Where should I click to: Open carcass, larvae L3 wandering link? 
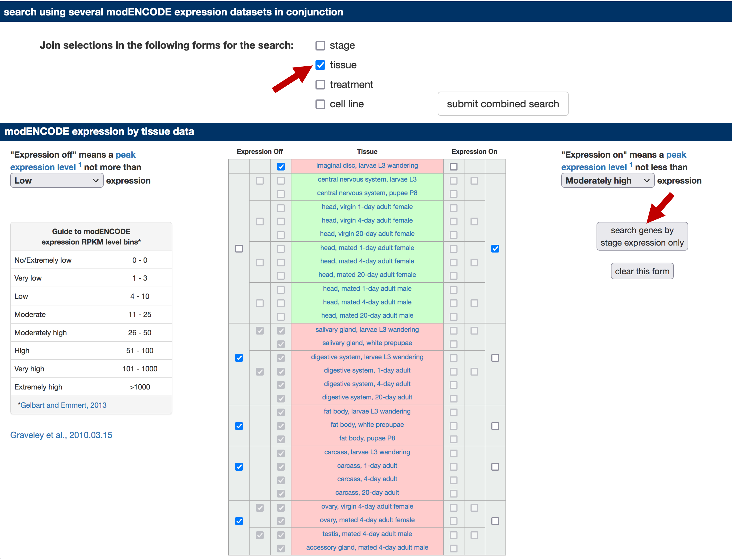coord(367,452)
